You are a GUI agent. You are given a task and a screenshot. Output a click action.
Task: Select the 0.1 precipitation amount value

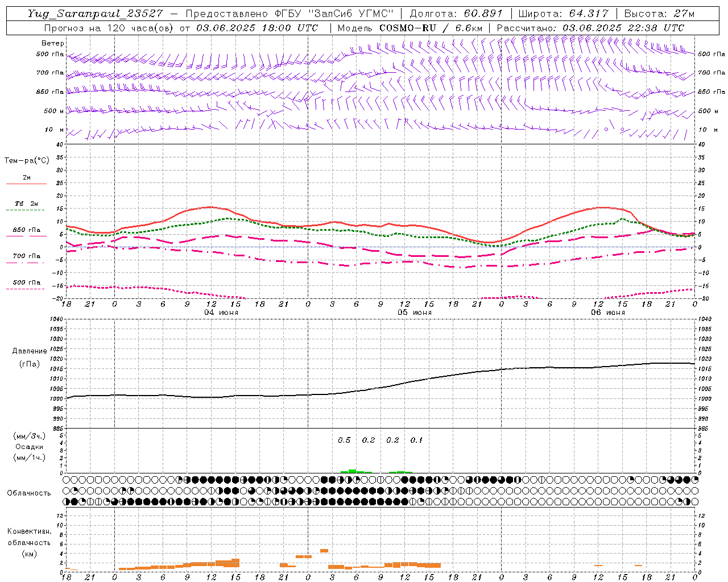coord(417,440)
